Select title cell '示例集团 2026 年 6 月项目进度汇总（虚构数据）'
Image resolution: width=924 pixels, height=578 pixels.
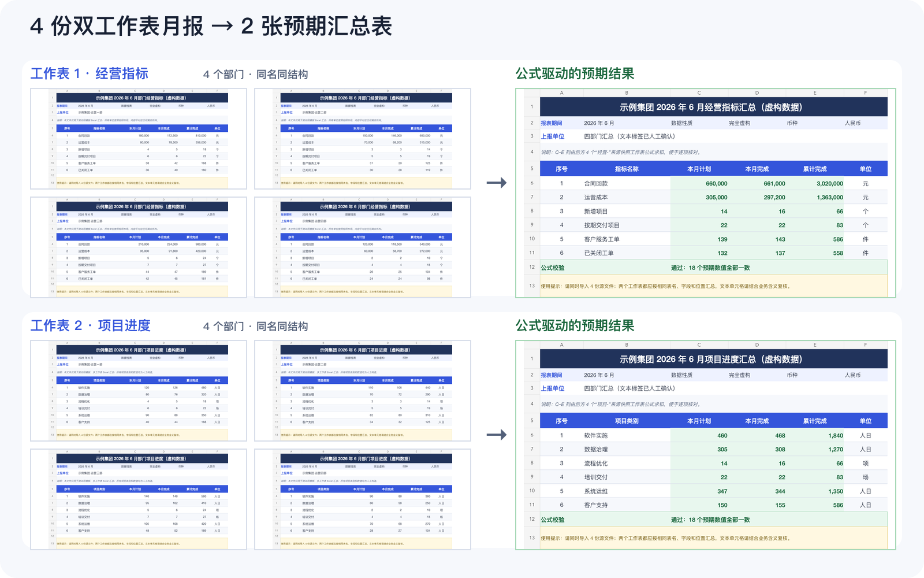713,359
